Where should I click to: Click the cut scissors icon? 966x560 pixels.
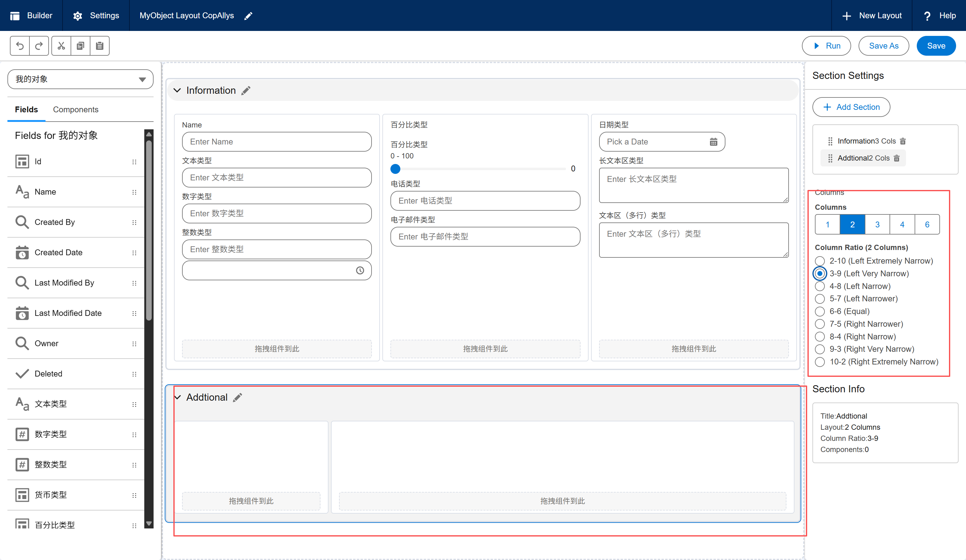point(61,46)
